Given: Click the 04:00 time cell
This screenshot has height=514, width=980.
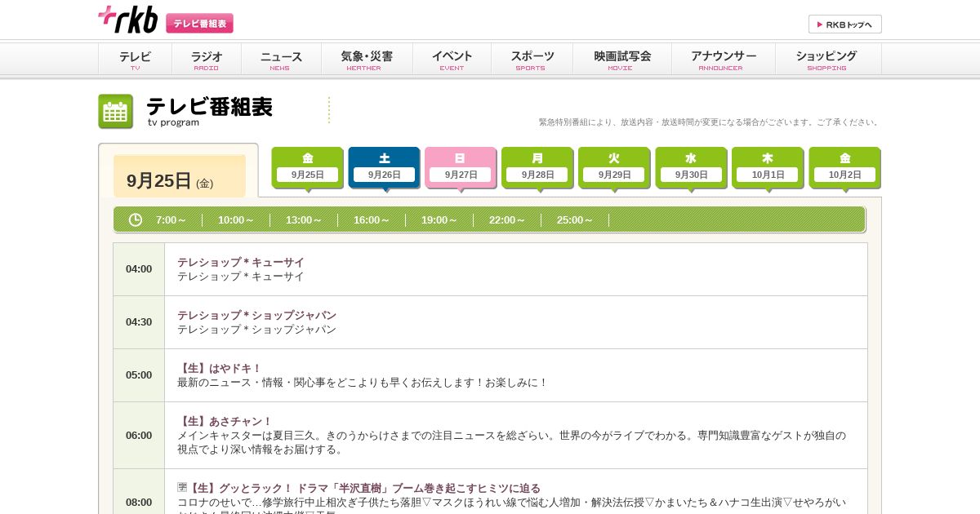Looking at the screenshot, I should pyautogui.click(x=139, y=269).
